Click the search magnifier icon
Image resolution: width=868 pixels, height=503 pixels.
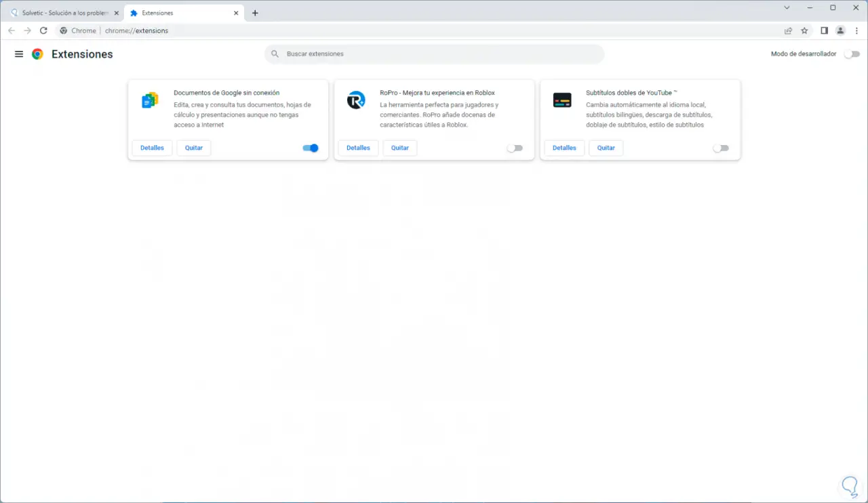[275, 54]
